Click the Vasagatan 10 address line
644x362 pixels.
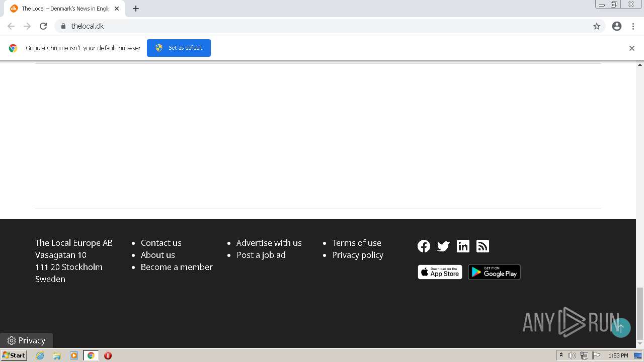click(61, 255)
